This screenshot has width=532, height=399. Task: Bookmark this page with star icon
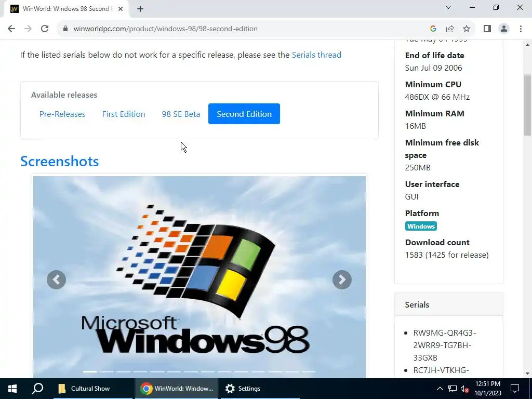pyautogui.click(x=467, y=29)
